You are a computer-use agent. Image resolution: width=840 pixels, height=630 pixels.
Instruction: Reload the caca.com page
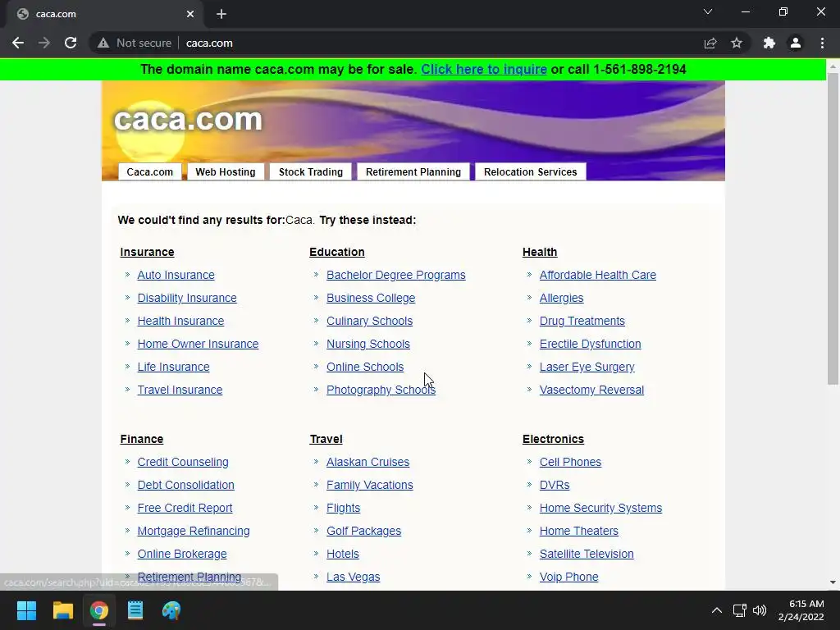pyautogui.click(x=71, y=43)
